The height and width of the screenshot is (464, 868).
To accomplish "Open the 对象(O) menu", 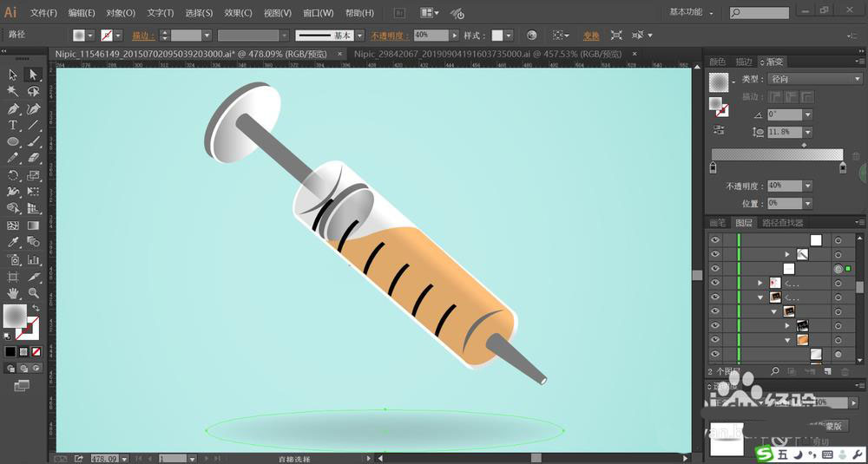I will pos(121,13).
